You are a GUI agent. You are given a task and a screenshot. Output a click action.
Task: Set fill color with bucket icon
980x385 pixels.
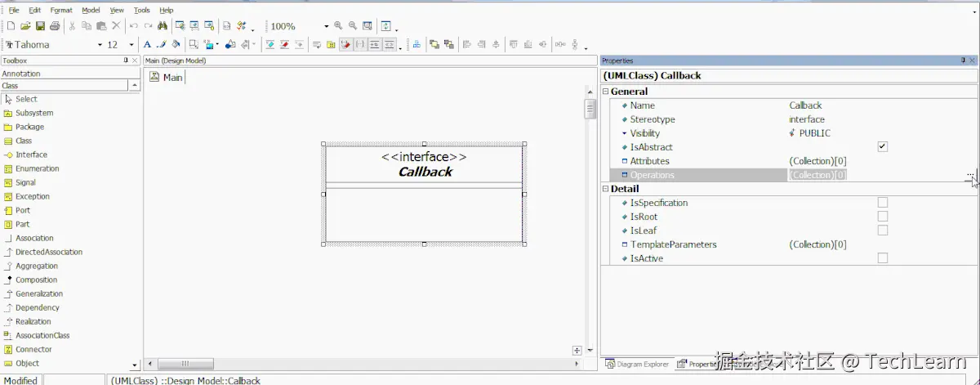pos(176,44)
